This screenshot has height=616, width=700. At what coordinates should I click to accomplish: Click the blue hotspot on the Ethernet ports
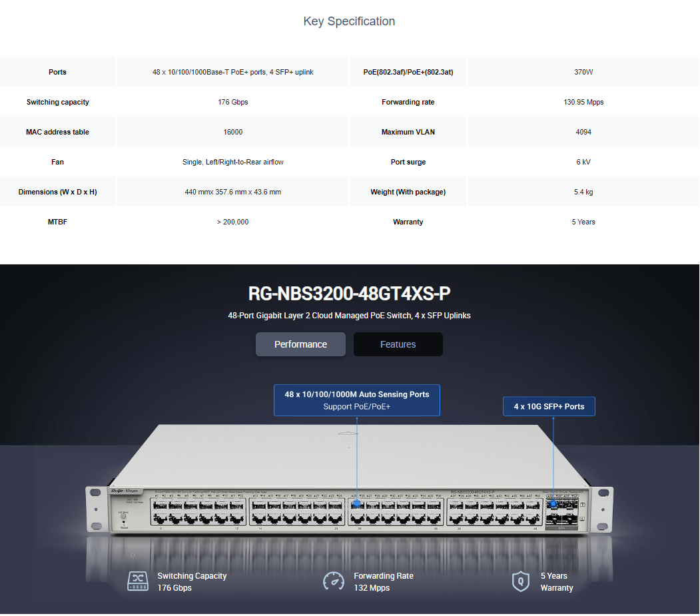click(357, 503)
